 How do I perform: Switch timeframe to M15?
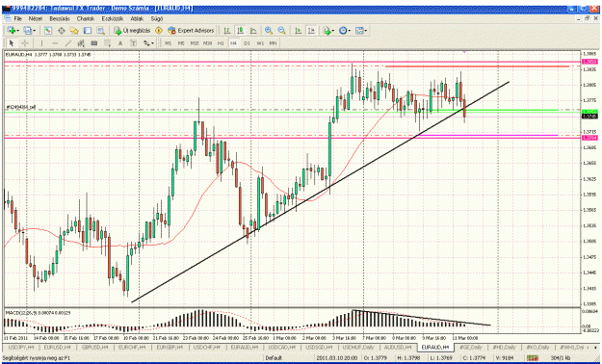pyautogui.click(x=195, y=43)
